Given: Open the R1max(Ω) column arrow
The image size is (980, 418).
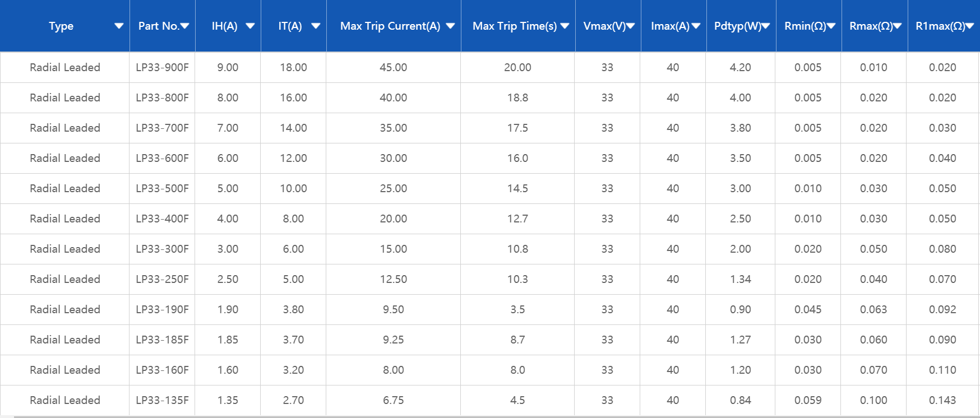Looking at the screenshot, I should pyautogui.click(x=970, y=26).
